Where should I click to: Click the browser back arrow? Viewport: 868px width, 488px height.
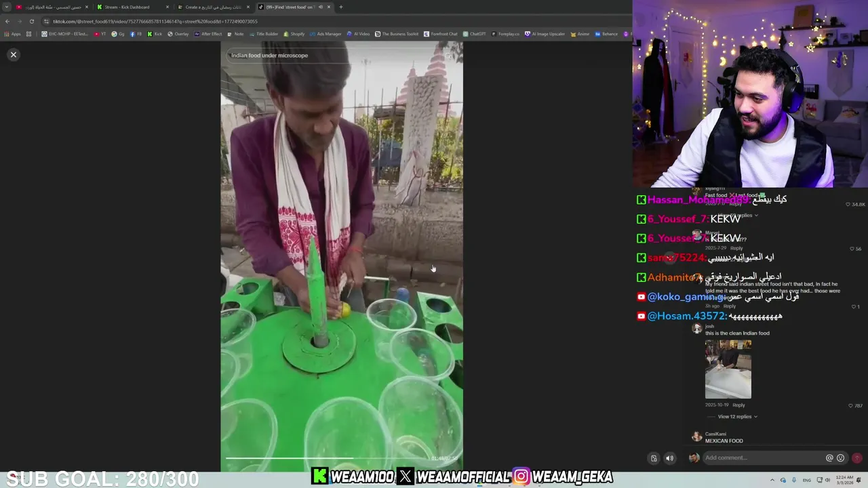tap(7, 22)
